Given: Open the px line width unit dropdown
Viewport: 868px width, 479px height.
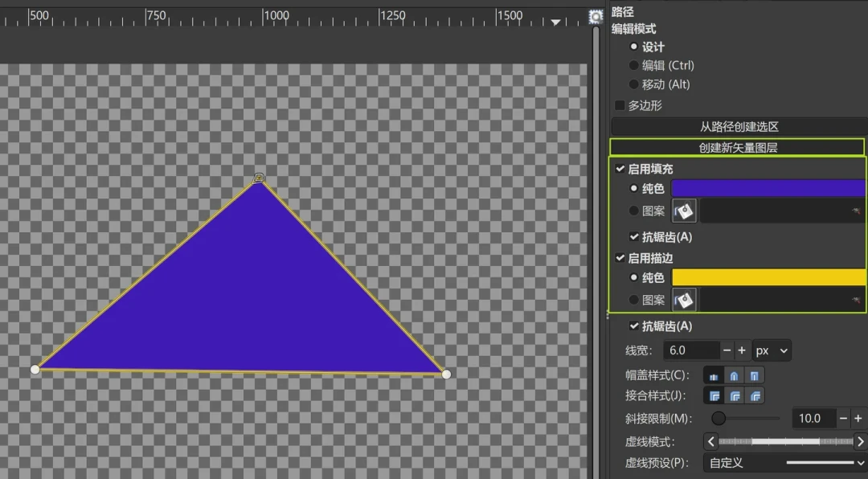Looking at the screenshot, I should 772,350.
